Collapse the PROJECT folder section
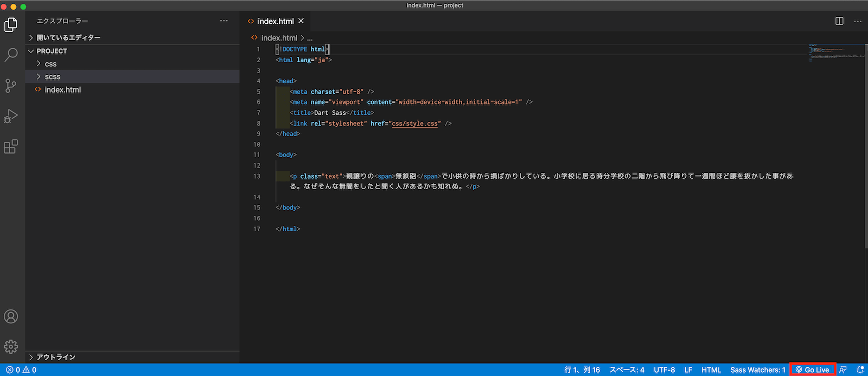Viewport: 868px width, 376px height. [132, 51]
